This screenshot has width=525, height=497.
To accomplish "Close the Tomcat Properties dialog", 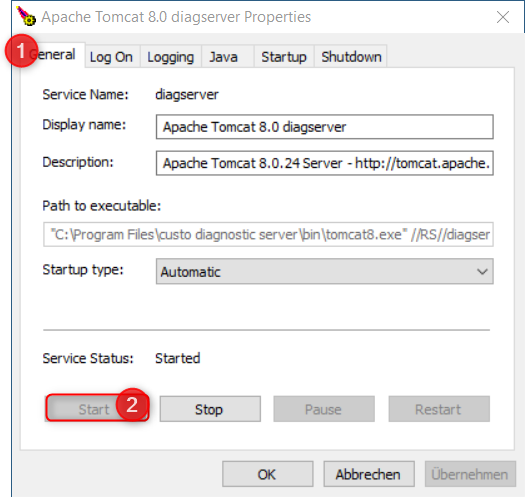I will [503, 17].
